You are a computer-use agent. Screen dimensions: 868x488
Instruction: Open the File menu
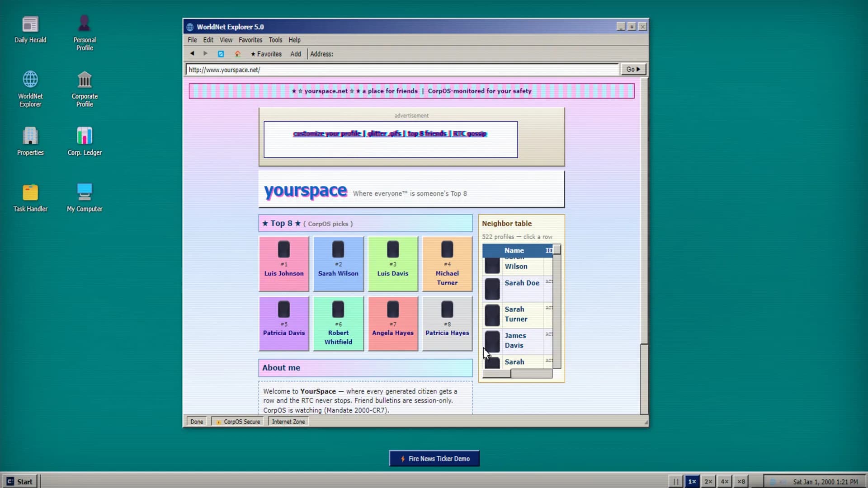click(192, 40)
